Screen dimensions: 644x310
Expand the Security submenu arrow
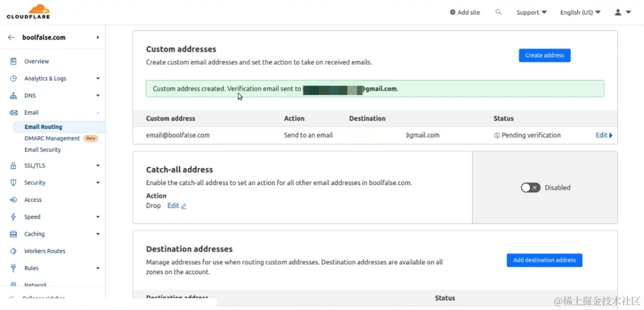tap(98, 182)
